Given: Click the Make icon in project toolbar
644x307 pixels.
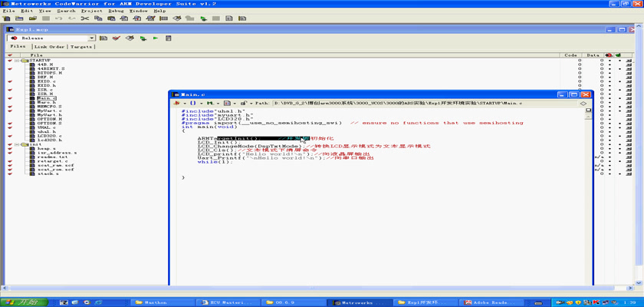Looking at the screenshot, I should pos(130,38).
